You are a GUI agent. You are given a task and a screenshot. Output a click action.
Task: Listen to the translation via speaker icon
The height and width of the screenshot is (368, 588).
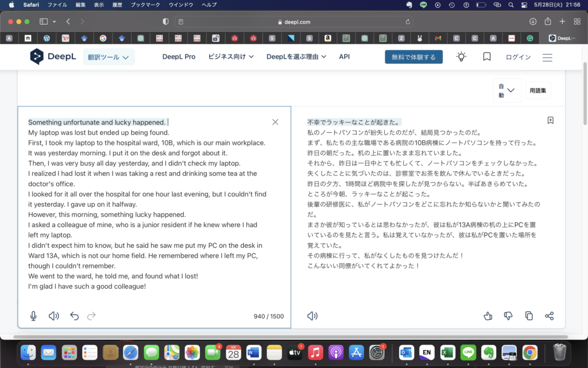(x=312, y=316)
